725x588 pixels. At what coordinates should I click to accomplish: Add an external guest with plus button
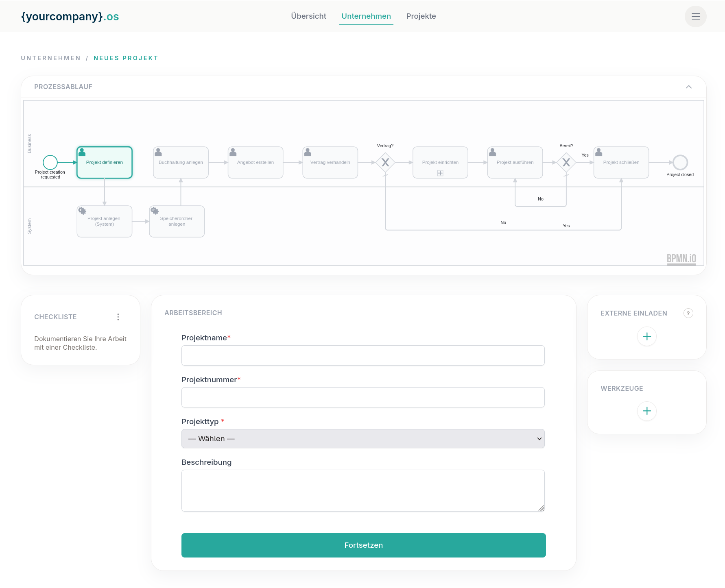pos(646,336)
